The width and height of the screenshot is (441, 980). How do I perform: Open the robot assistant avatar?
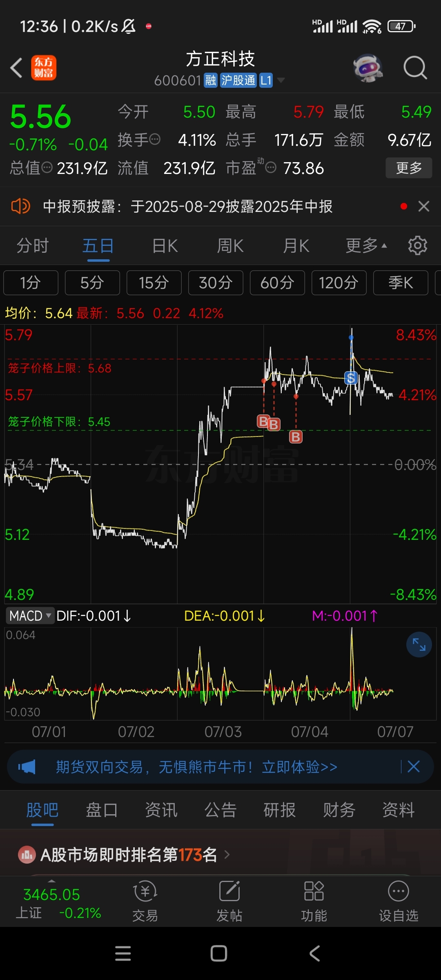[x=368, y=68]
